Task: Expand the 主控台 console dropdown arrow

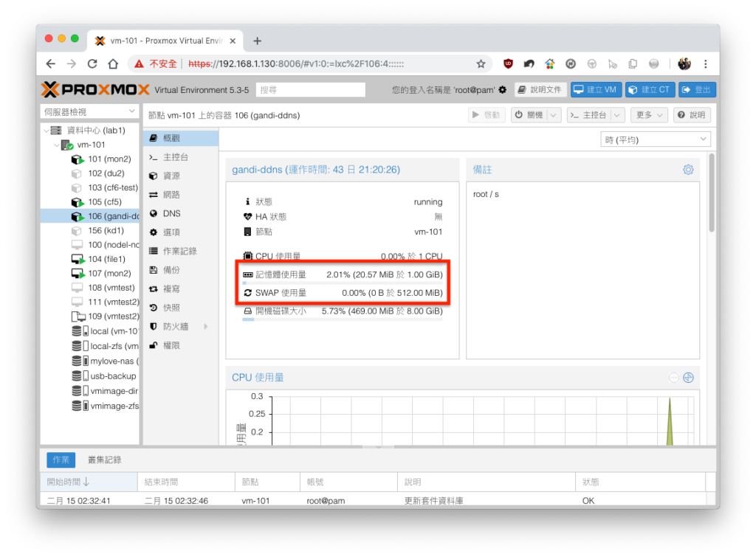Action: (617, 115)
